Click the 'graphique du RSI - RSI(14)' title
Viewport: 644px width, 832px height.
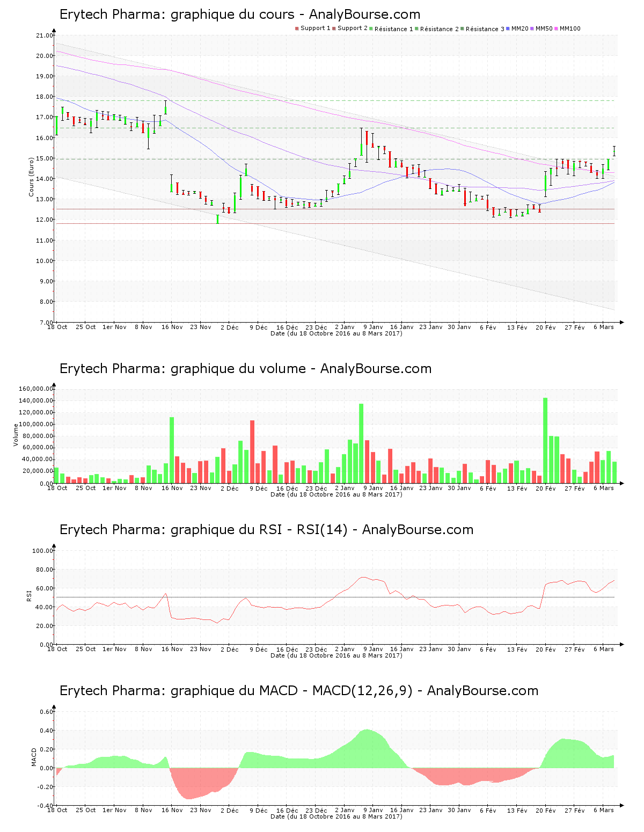(x=266, y=530)
